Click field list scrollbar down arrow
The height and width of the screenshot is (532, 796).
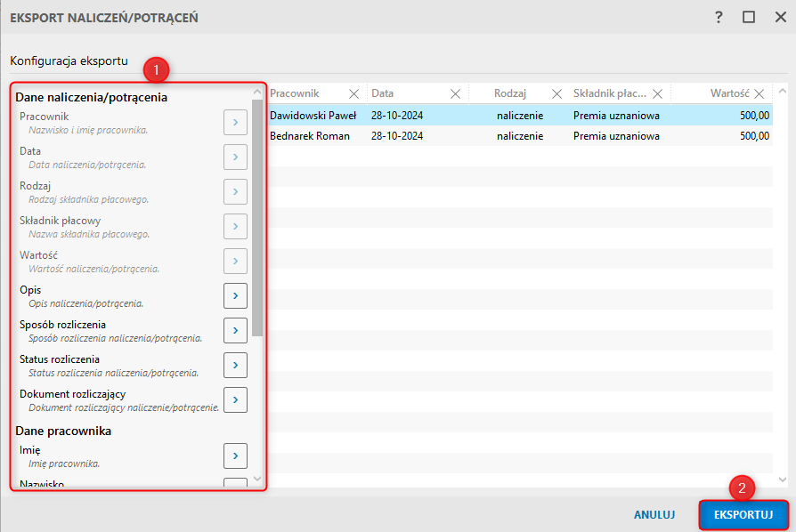pos(256,479)
